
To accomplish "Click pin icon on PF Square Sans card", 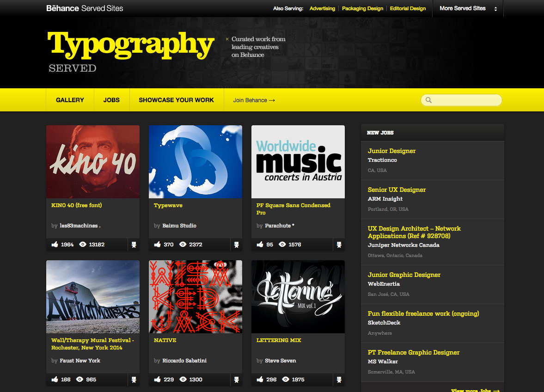I will [x=339, y=245].
